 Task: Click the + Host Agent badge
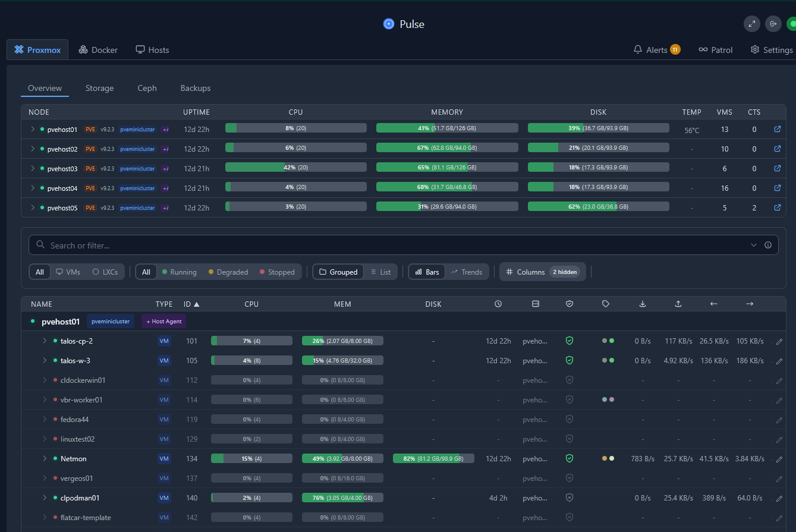click(164, 322)
